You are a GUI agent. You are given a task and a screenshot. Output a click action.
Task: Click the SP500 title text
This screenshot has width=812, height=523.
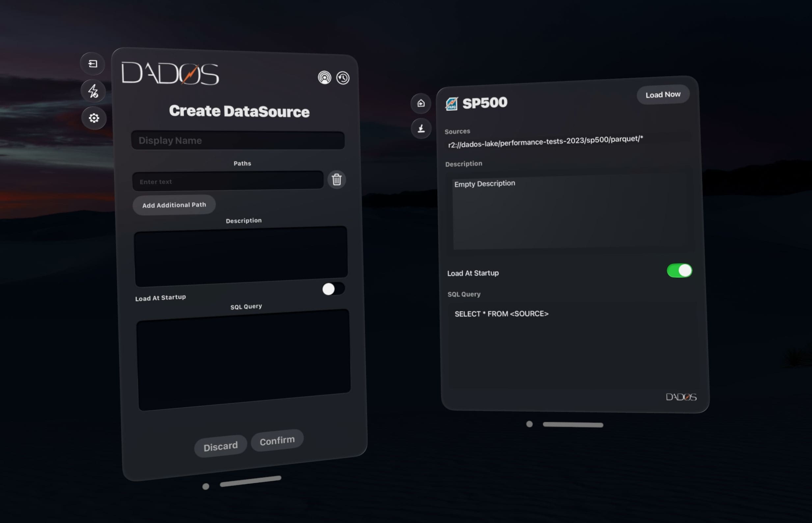[x=485, y=103]
